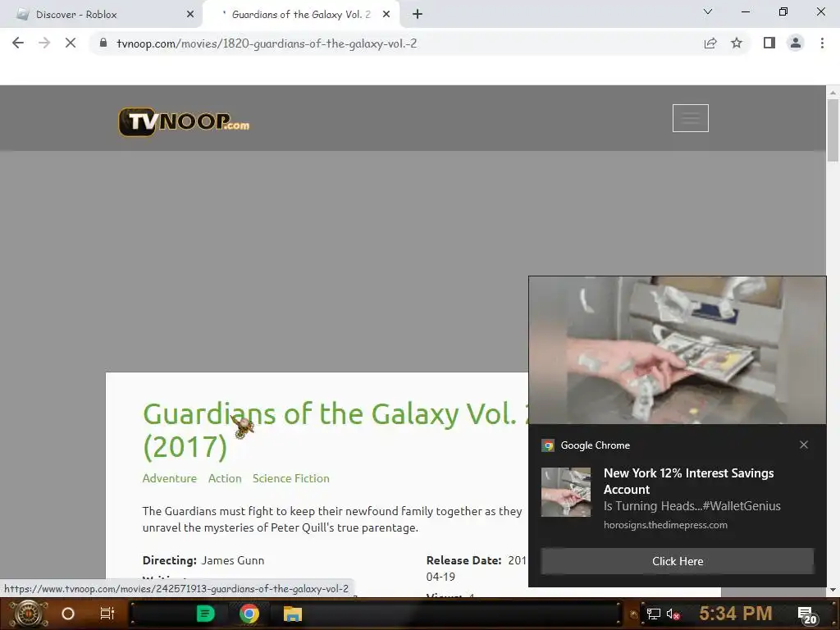Viewport: 840px width, 630px height.
Task: Open network status tray icon
Action: (x=654, y=614)
